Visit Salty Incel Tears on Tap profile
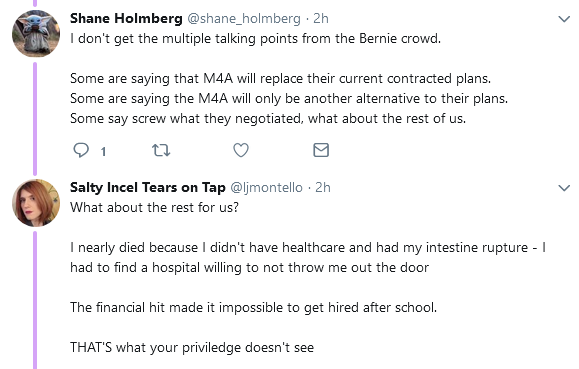 (148, 187)
